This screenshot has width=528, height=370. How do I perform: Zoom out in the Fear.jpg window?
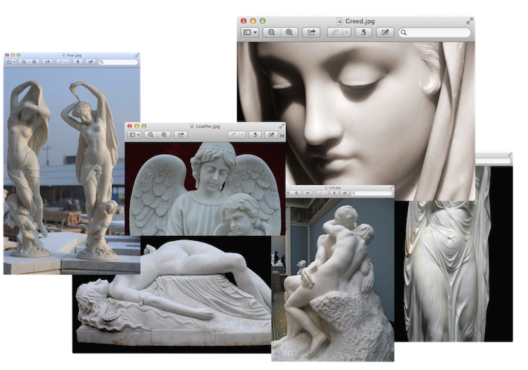pyautogui.click(x=24, y=62)
